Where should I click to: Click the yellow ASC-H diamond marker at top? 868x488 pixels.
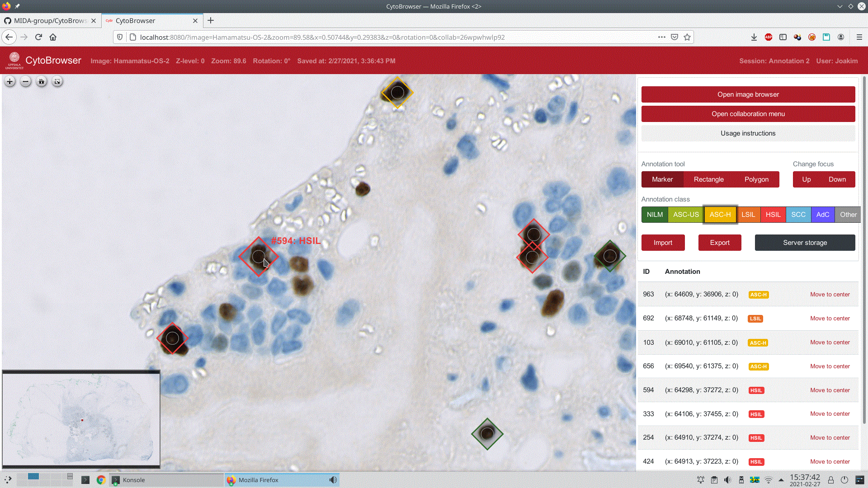[x=397, y=93]
